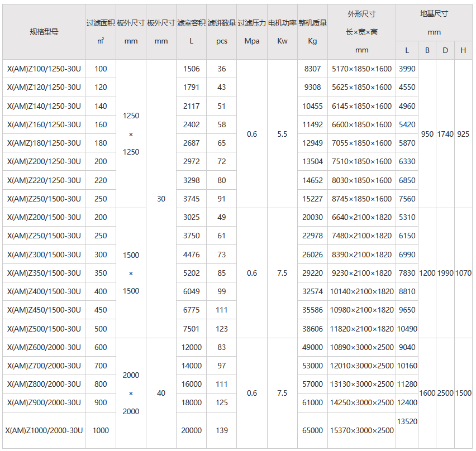Click model X(AM)Z600/2000-30U

pyautogui.click(x=44, y=347)
